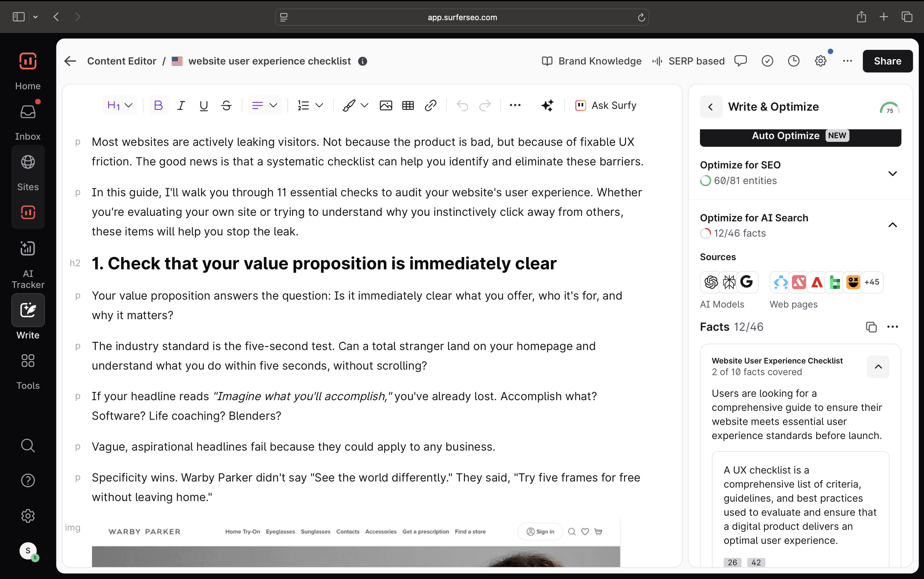The image size is (924, 579).
Task: Add a hyperlink with the link icon
Action: coord(430,105)
